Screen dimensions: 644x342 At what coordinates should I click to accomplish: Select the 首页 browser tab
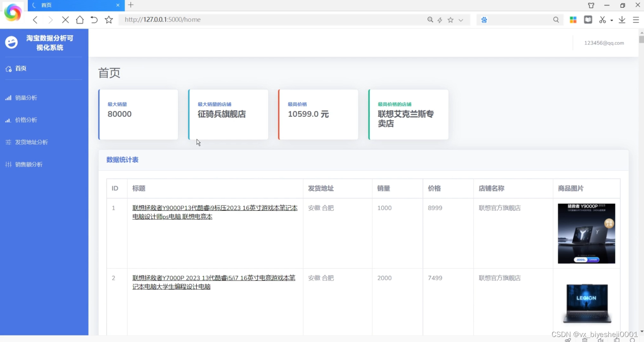[76, 5]
